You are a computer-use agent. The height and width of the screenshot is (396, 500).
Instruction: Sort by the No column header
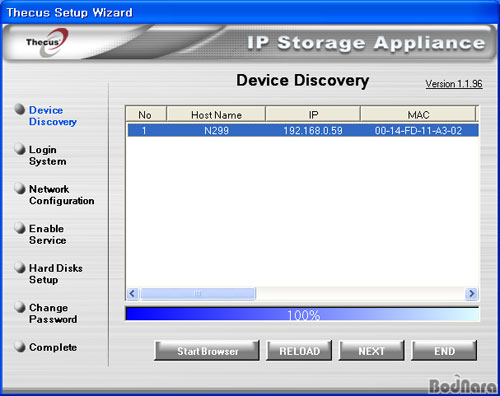pos(146,115)
